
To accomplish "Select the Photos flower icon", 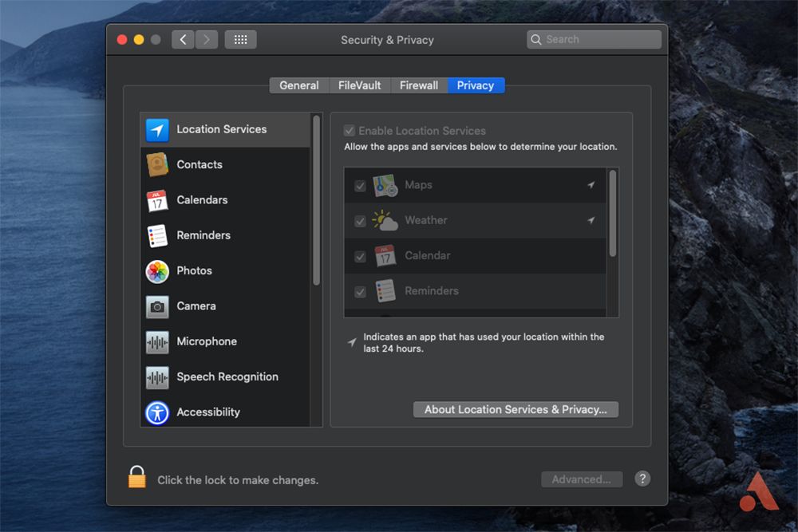I will 157,271.
